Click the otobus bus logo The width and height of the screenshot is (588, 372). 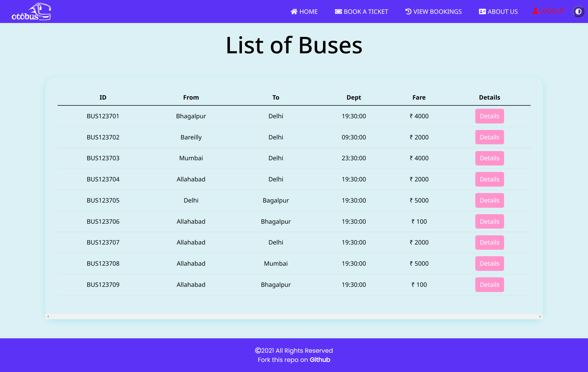click(x=32, y=12)
